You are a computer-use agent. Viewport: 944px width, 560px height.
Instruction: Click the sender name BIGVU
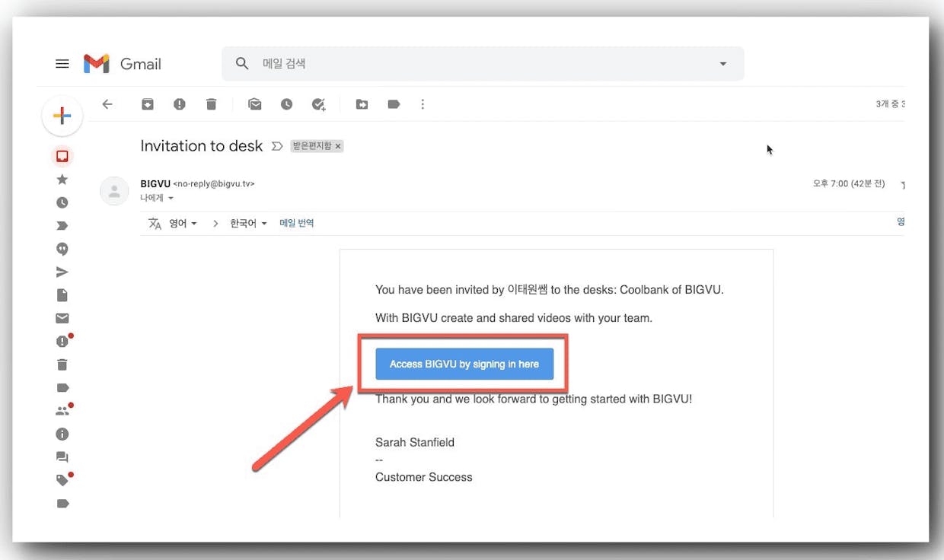[155, 184]
